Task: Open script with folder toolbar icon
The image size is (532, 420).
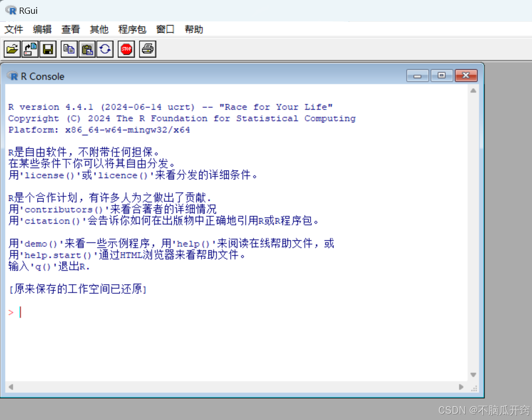Action: pos(12,49)
